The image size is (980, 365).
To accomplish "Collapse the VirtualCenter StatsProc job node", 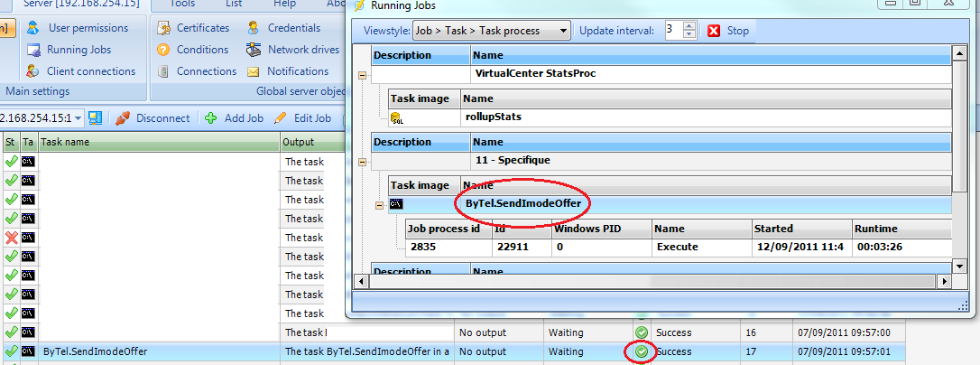I will click(x=363, y=76).
